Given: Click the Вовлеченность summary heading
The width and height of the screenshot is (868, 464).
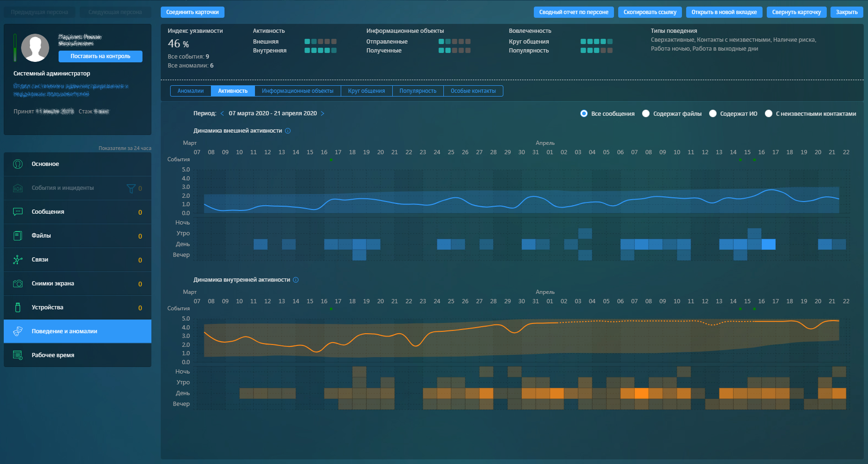Looking at the screenshot, I should click(x=530, y=31).
